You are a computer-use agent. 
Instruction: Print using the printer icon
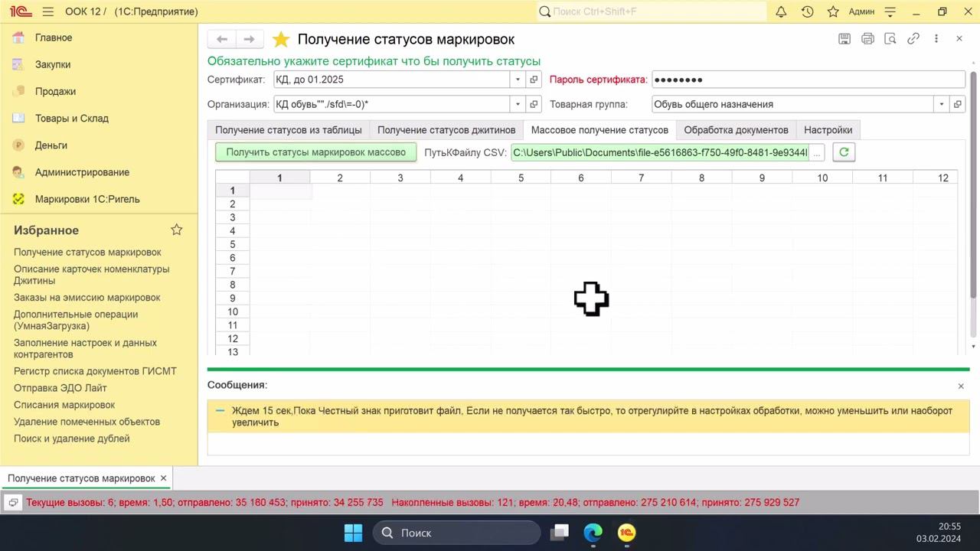[867, 38]
